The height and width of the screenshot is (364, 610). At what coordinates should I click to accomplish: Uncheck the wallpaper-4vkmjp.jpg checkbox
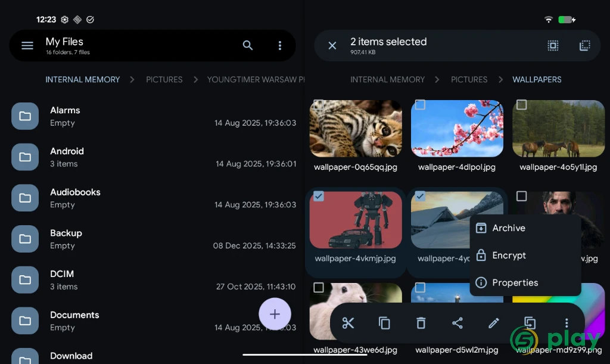[318, 196]
